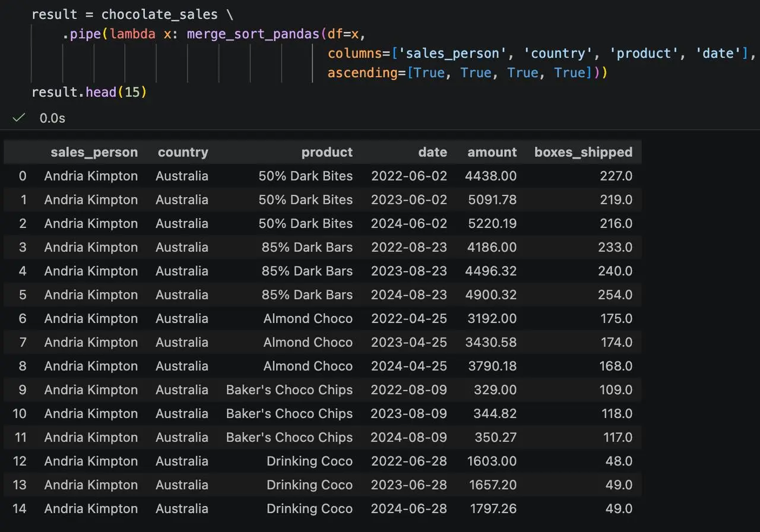Click the date cell 2024-08-09

click(409, 437)
